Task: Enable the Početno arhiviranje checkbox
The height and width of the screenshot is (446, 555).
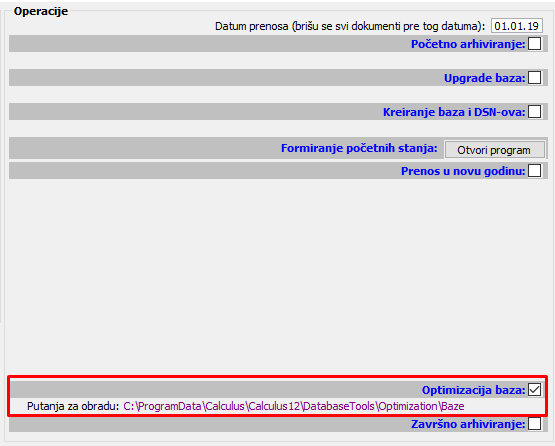Action: pyautogui.click(x=534, y=44)
